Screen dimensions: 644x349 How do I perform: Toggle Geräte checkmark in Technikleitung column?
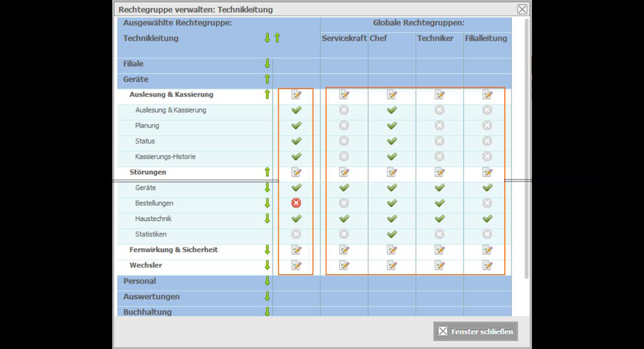click(x=296, y=188)
